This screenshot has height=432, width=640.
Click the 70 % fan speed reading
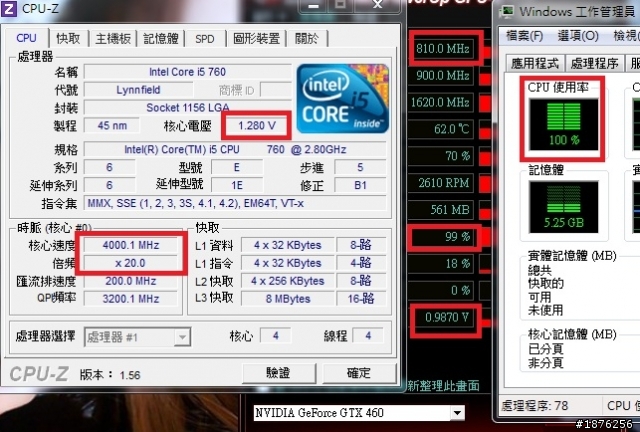442,156
